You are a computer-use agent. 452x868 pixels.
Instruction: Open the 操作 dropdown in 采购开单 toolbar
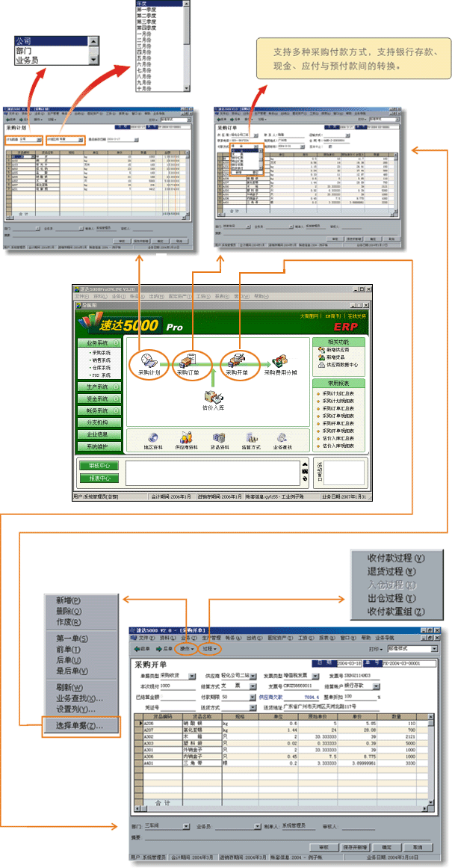point(188,649)
